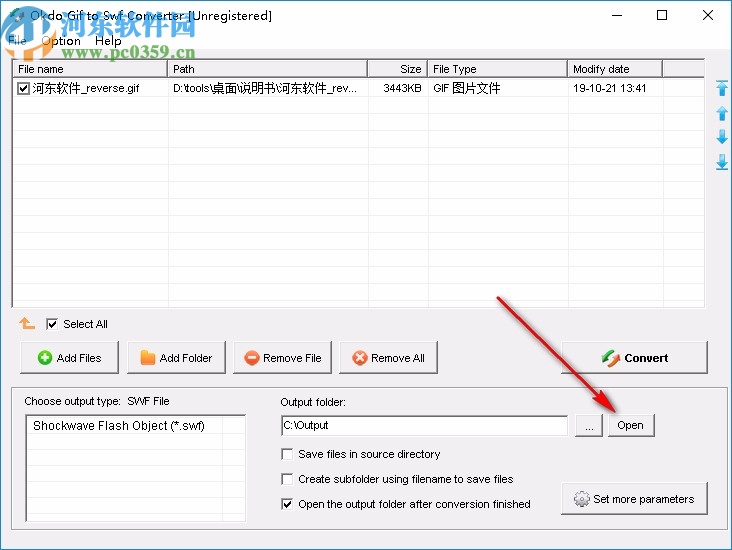Open the output folder with Open button
The height and width of the screenshot is (550, 732).
tap(631, 425)
